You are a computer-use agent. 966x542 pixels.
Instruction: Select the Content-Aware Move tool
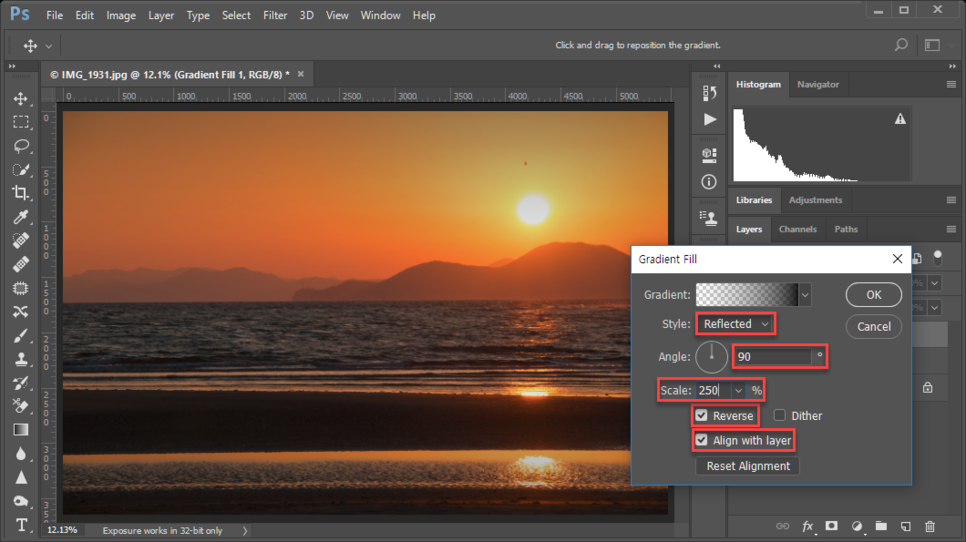coord(21,312)
